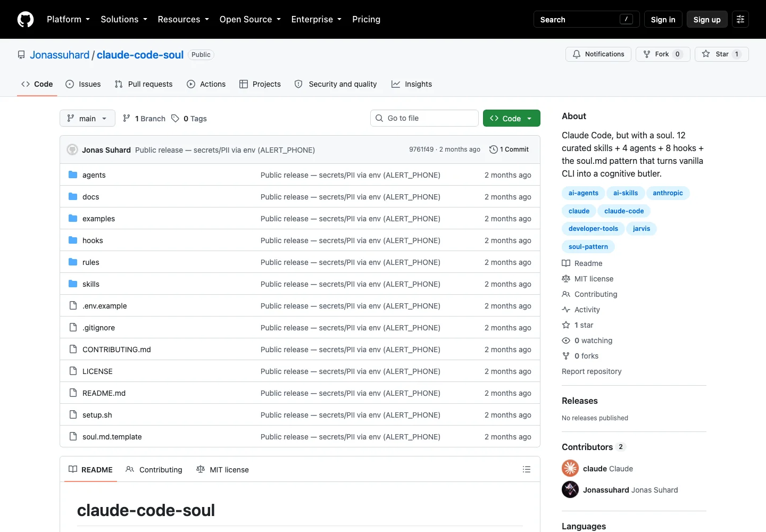Click the claude-code topic tag
Image resolution: width=766 pixels, height=532 pixels.
(x=624, y=211)
